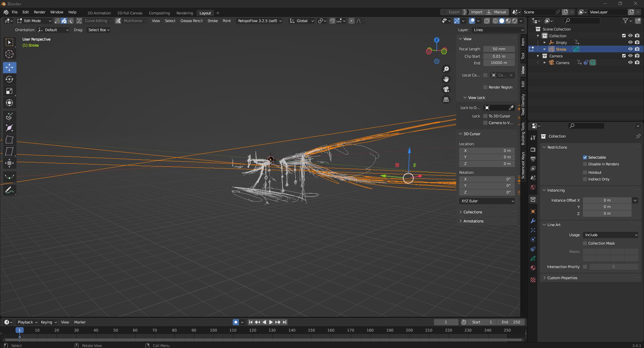Play the animation forward

pos(271,322)
